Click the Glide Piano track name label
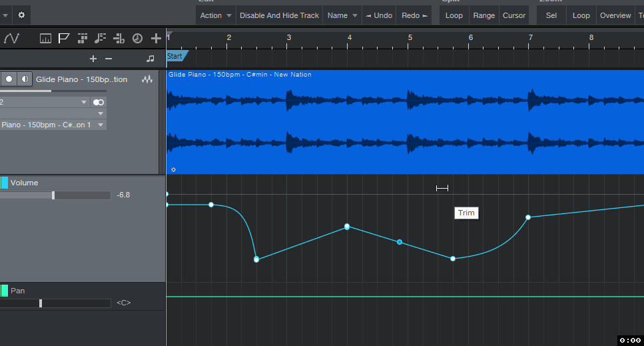Image resolution: width=644 pixels, height=346 pixels. [81, 79]
